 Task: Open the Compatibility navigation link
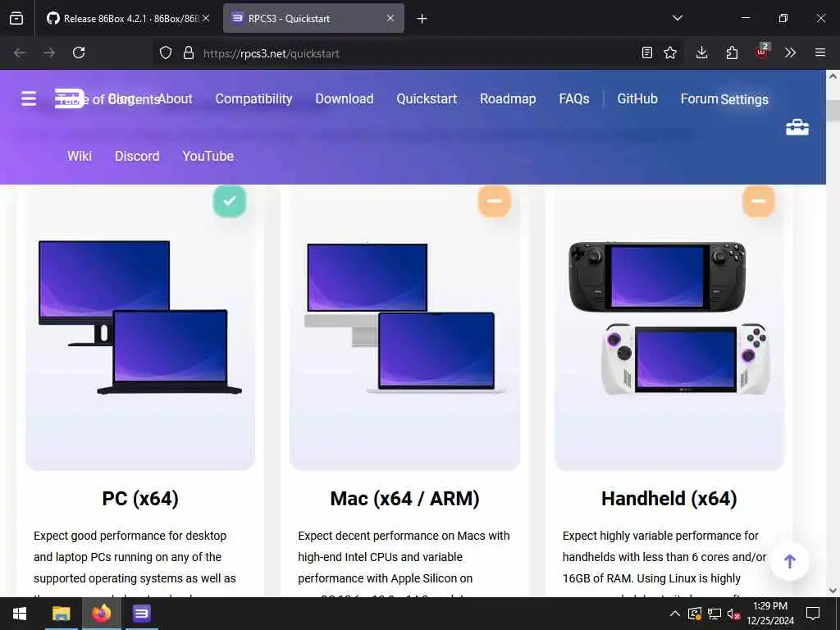254,98
